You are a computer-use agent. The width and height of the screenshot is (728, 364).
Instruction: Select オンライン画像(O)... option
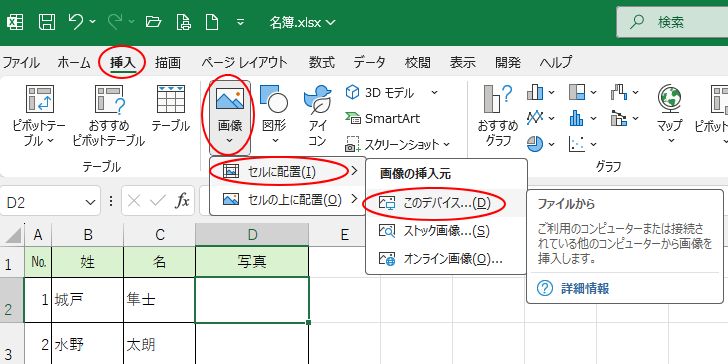446,259
